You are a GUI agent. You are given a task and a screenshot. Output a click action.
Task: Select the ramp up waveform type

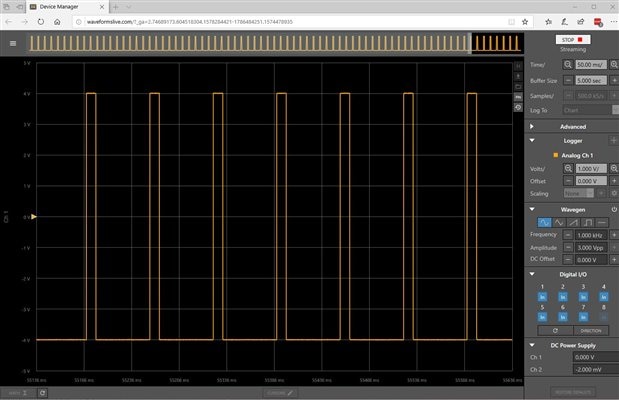tap(573, 222)
